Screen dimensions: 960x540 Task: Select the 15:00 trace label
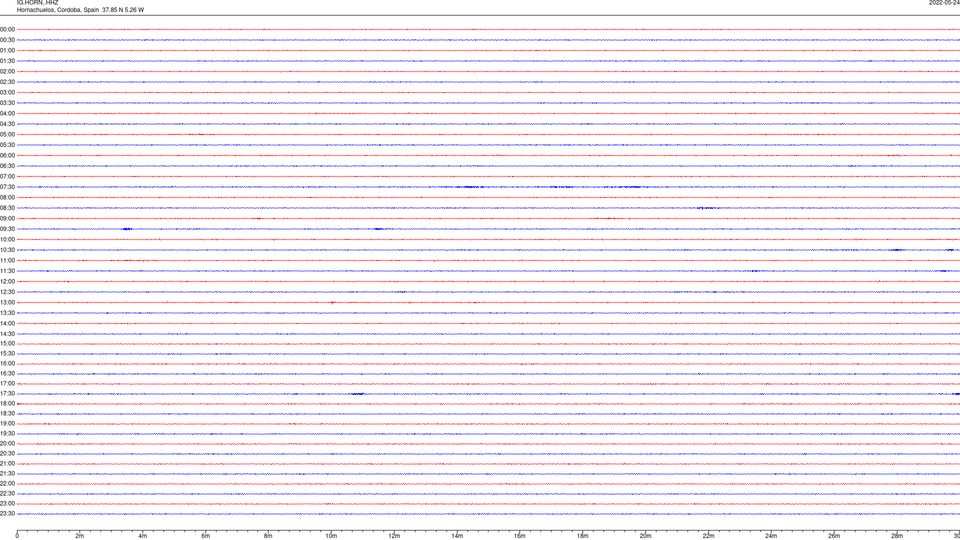(7, 343)
